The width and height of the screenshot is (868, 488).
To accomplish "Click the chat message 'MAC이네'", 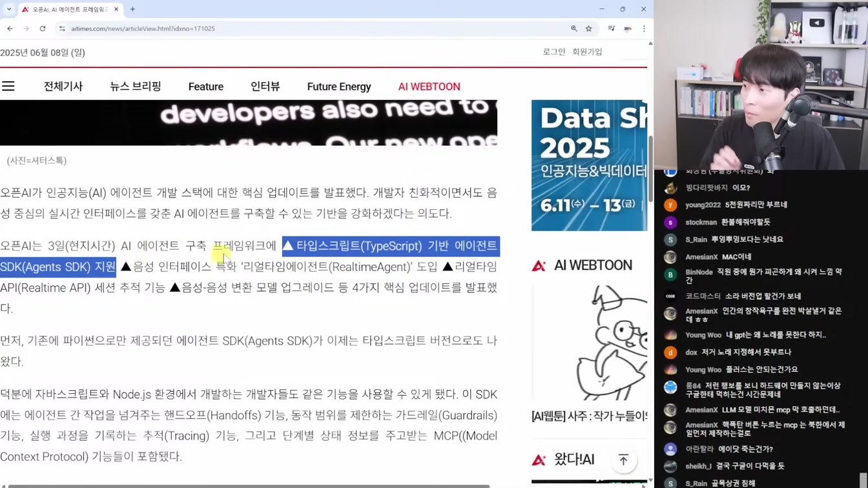I will pos(736,257).
